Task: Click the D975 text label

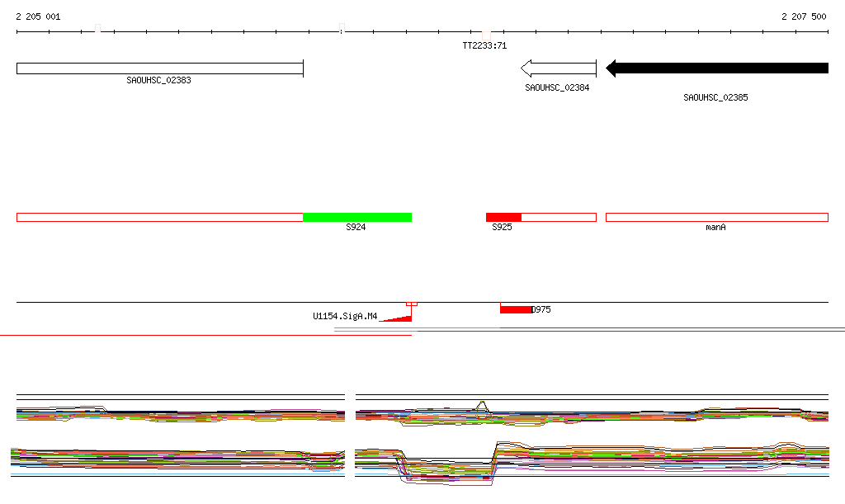Action: coord(541,309)
